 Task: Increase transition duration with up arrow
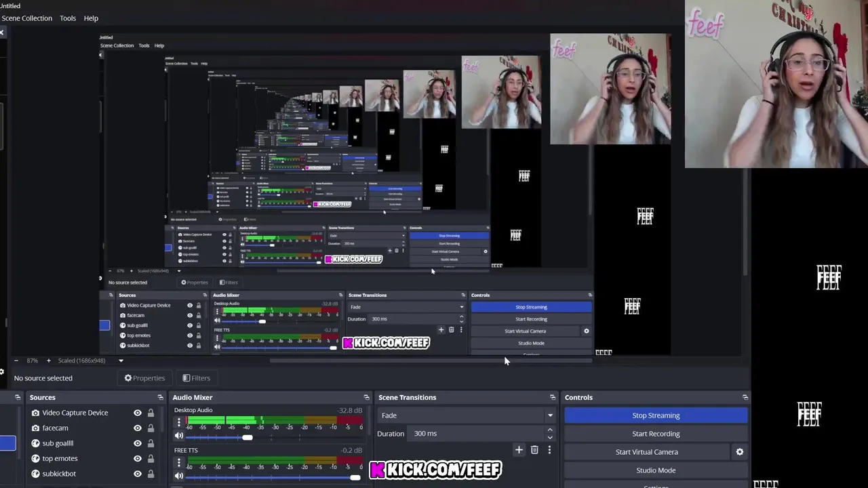point(550,430)
